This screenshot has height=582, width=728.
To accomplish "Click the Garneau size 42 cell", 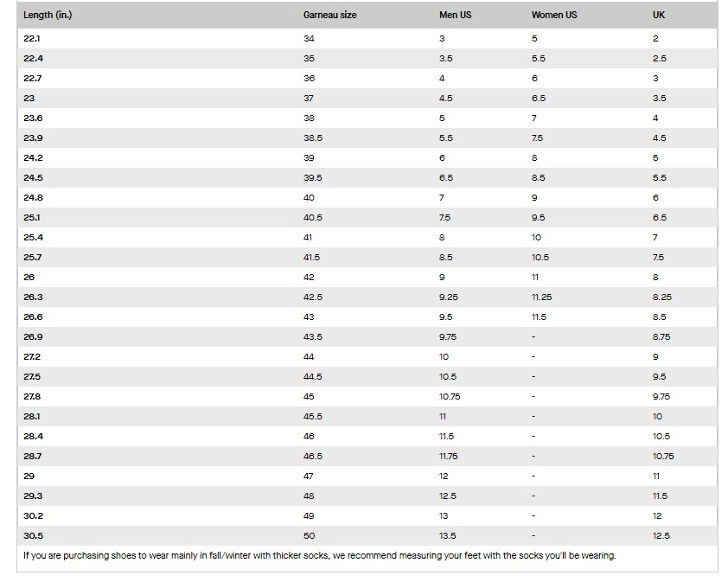I will tap(309, 278).
